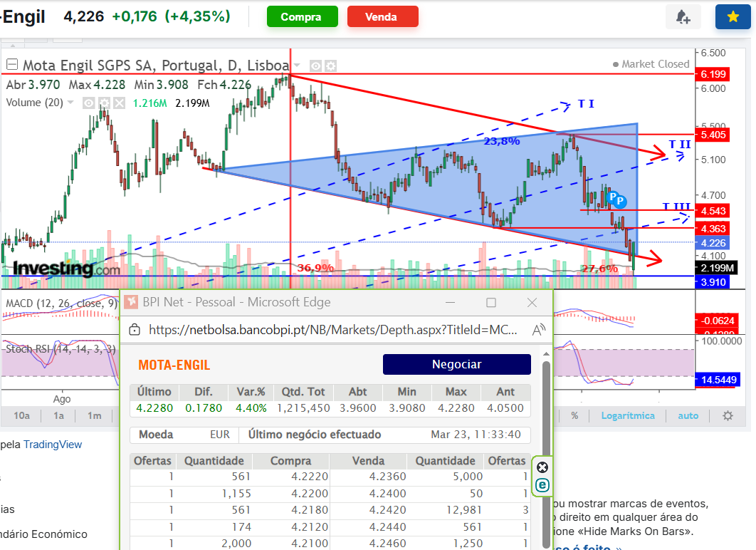The image size is (756, 550).
Task: Click the Venda column header in depth table
Action: [x=368, y=461]
